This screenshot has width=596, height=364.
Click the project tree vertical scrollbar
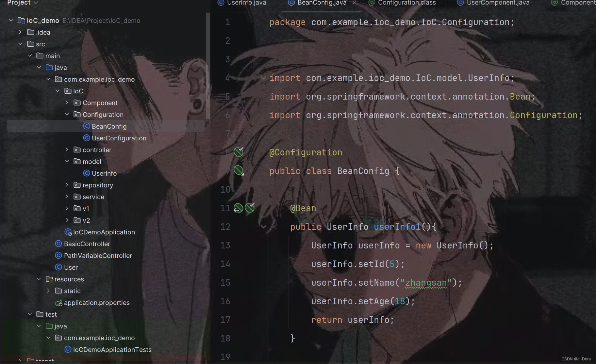(208, 65)
